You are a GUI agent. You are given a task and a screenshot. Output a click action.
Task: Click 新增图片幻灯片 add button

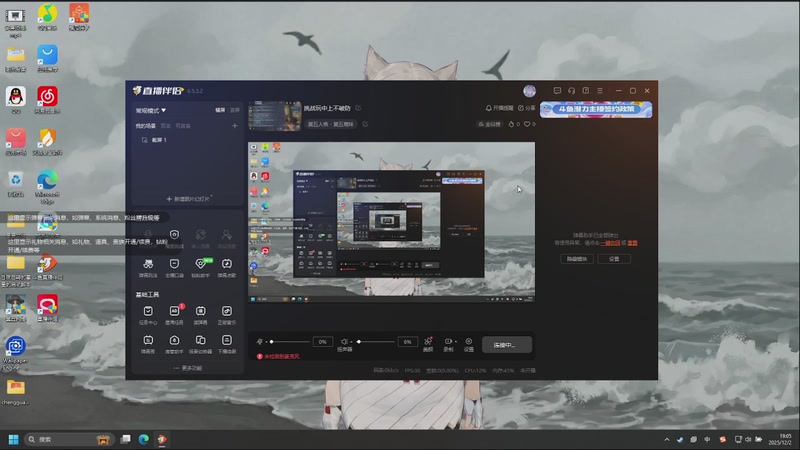point(188,199)
